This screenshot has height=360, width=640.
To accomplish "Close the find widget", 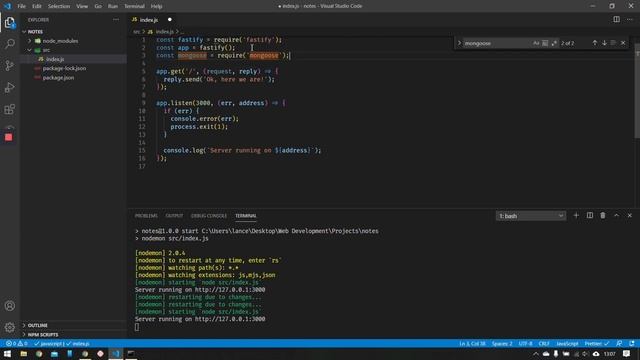I will coord(623,43).
